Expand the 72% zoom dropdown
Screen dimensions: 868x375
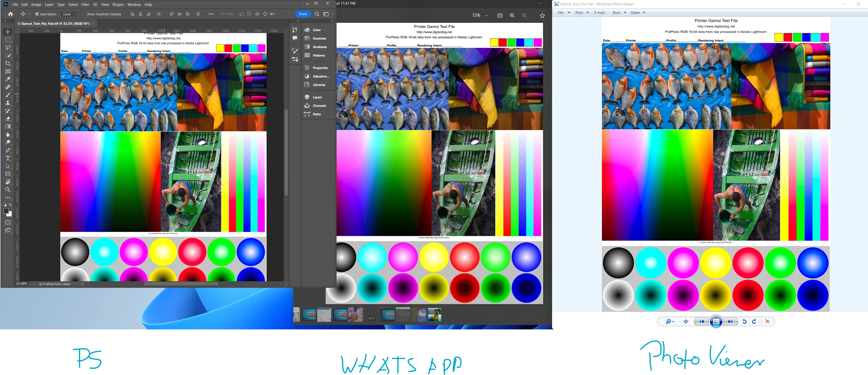pyautogui.click(x=486, y=16)
